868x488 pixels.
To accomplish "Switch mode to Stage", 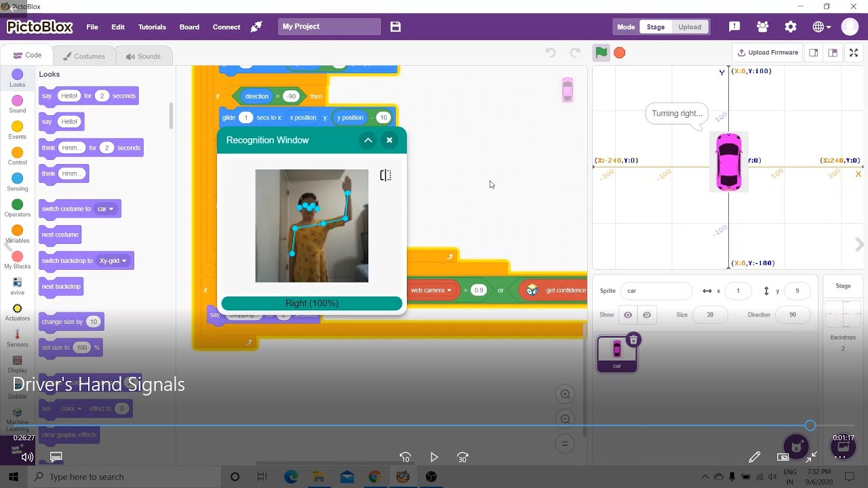I will 656,27.
